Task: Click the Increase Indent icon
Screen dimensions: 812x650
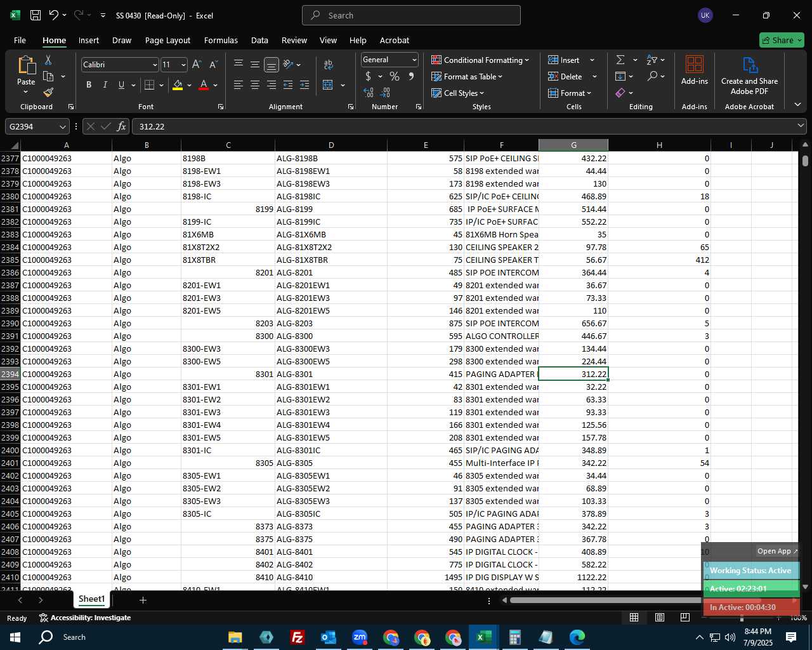Action: (x=304, y=85)
